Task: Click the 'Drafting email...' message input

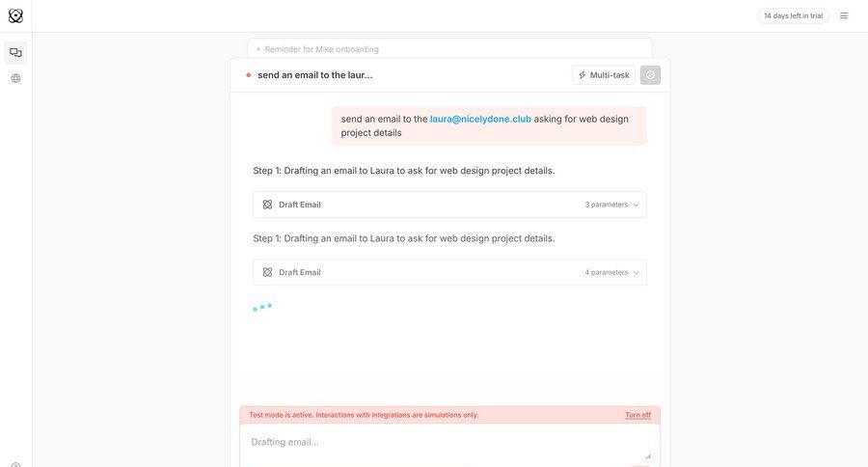Action: (444, 442)
